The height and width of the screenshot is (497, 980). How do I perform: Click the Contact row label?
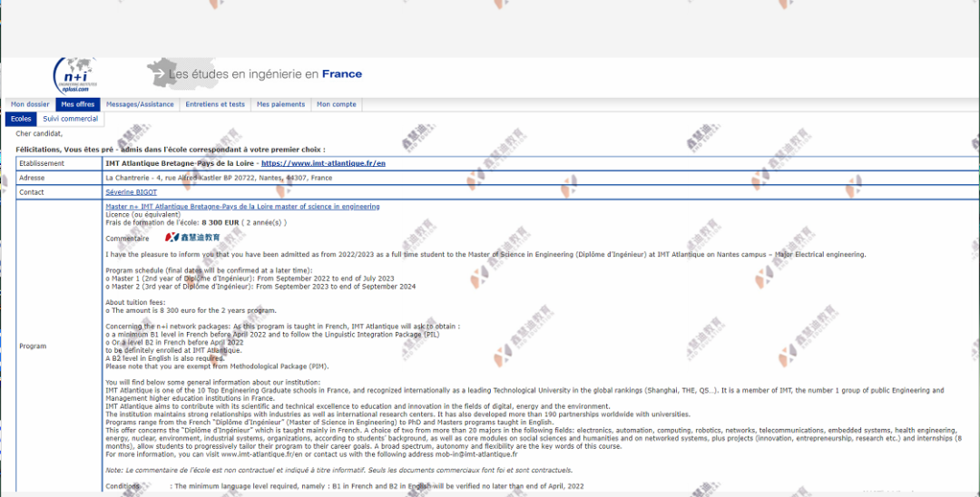[x=31, y=192]
